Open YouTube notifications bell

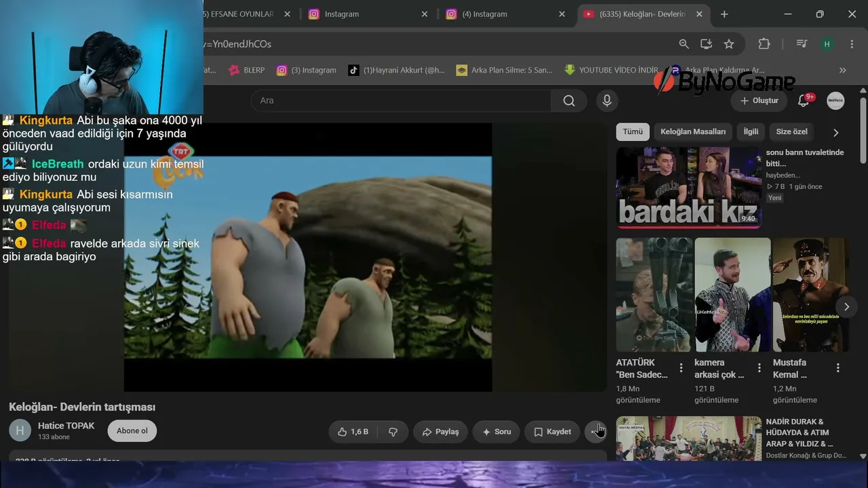[804, 100]
